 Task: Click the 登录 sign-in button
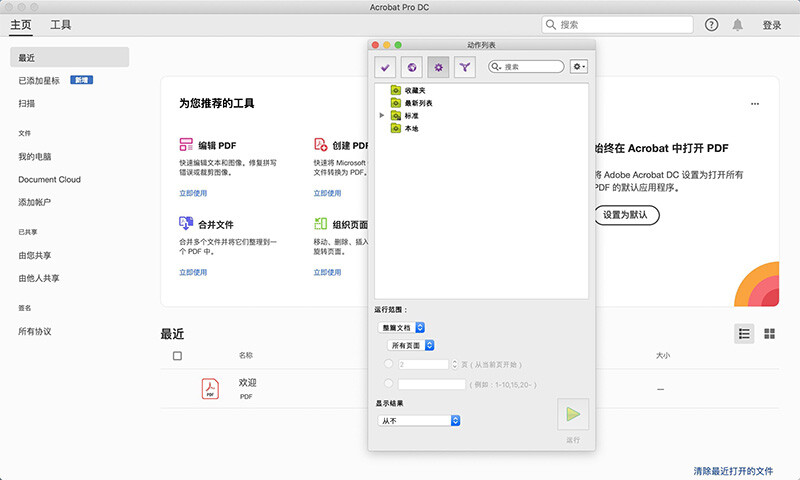[772, 25]
